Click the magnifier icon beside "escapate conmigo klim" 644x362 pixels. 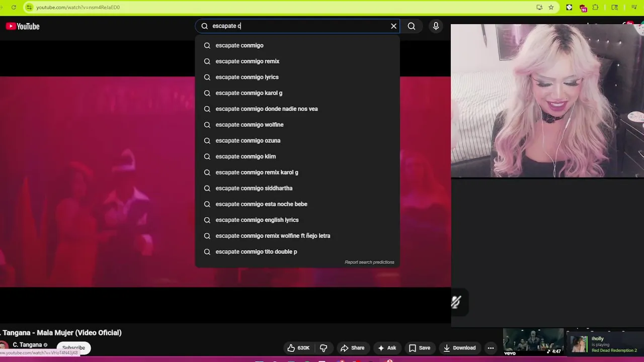coord(207,156)
